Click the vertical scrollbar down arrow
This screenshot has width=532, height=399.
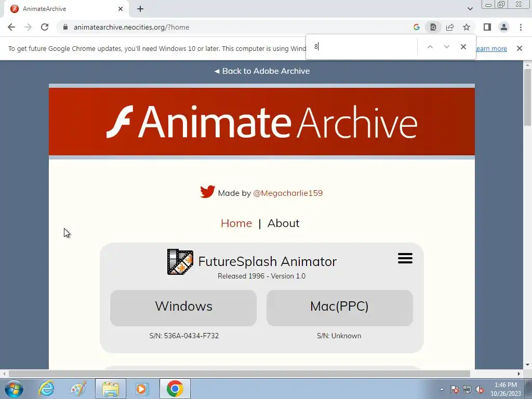click(x=527, y=365)
